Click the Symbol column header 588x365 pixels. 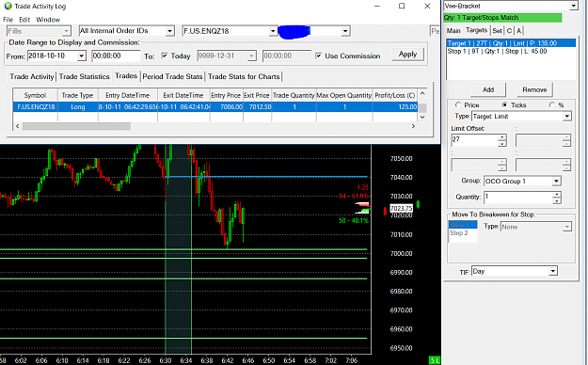35,95
